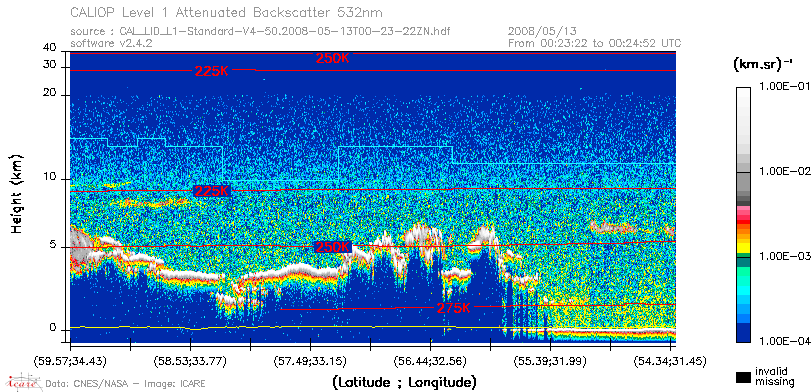
Task: Click the 'software v2.4.2' text
Action: pyautogui.click(x=111, y=43)
